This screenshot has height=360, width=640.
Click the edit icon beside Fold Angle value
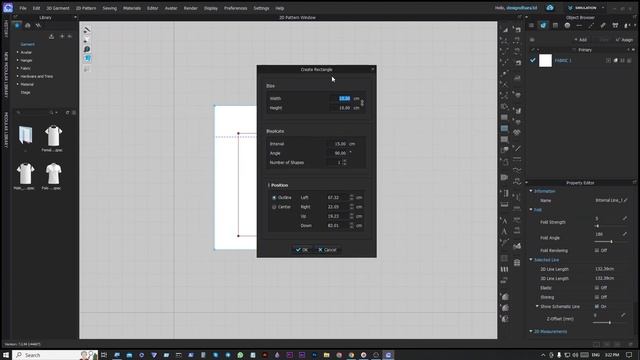[x=624, y=234]
